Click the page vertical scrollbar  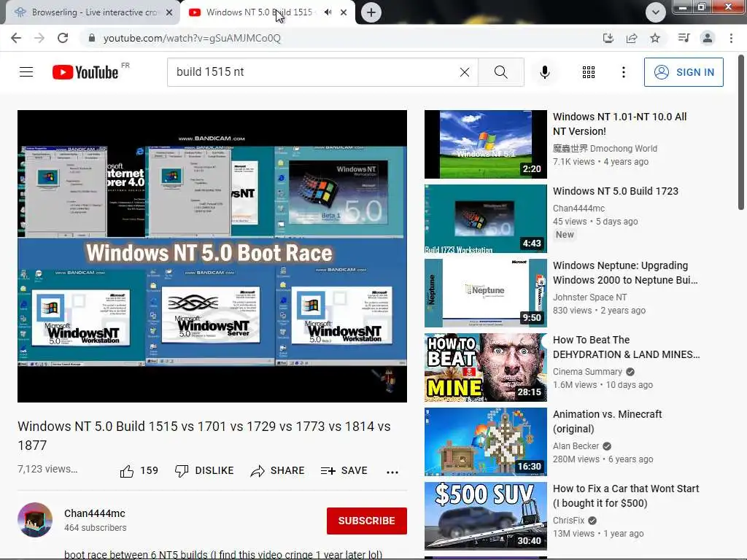741,133
